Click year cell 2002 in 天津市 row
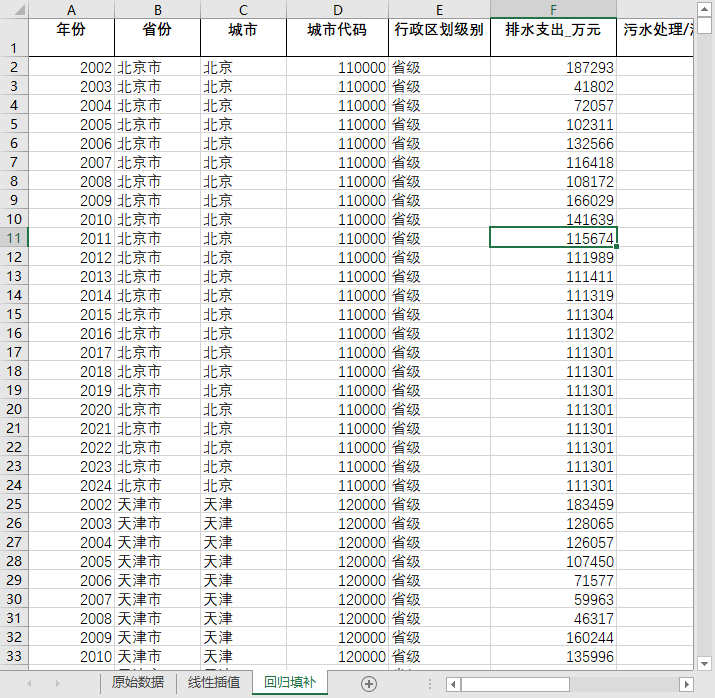 click(x=71, y=504)
